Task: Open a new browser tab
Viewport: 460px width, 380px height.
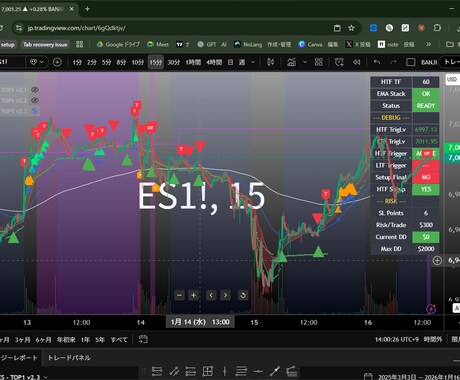Action: (x=87, y=9)
